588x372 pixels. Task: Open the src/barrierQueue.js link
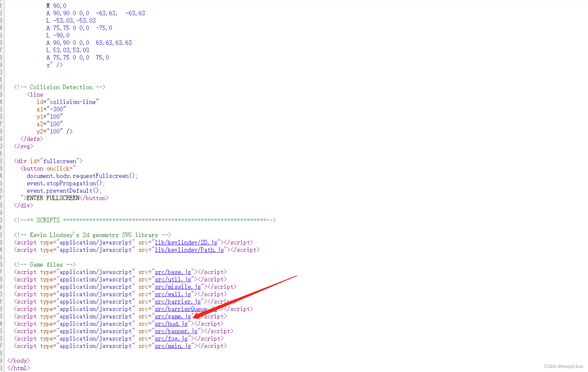click(x=186, y=309)
